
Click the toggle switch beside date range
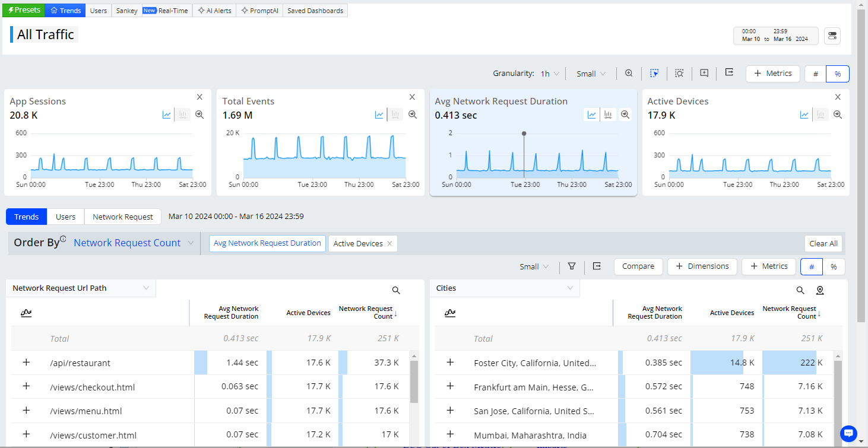pos(832,36)
